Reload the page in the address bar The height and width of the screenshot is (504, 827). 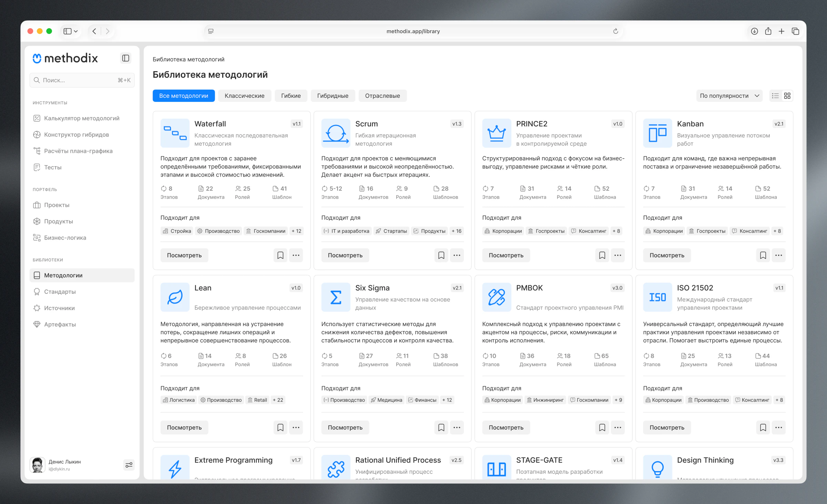coord(615,31)
